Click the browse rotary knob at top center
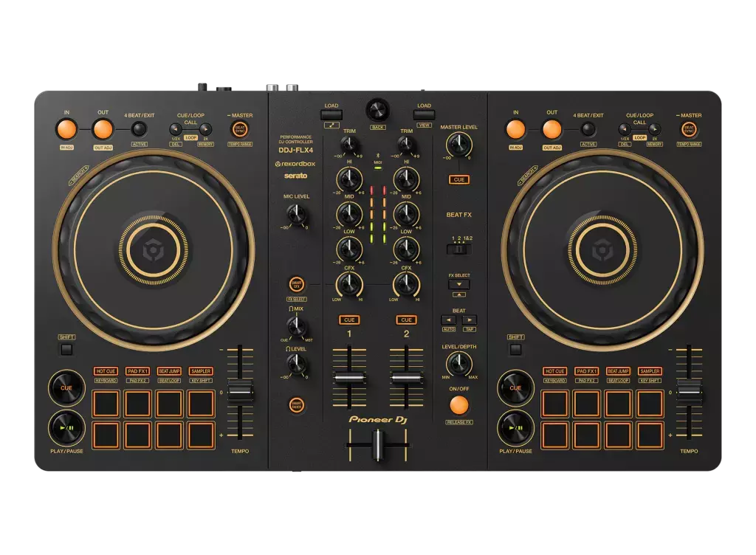The width and height of the screenshot is (756, 555). [x=378, y=110]
